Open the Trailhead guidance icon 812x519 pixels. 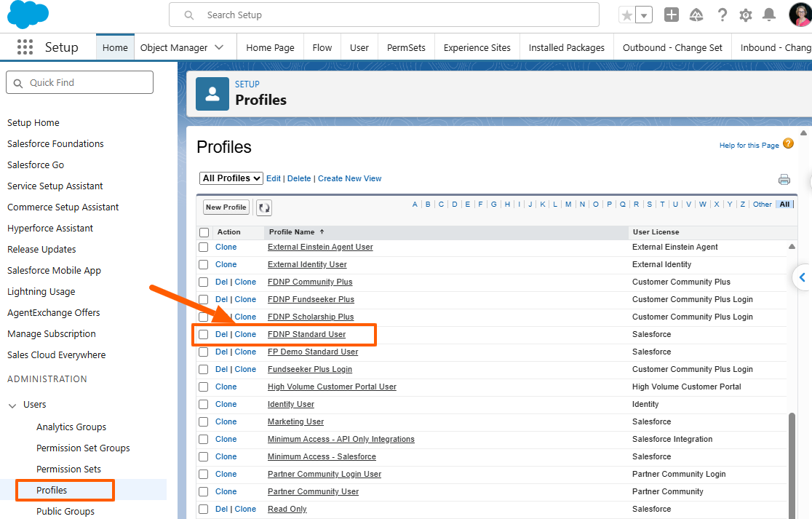(696, 15)
